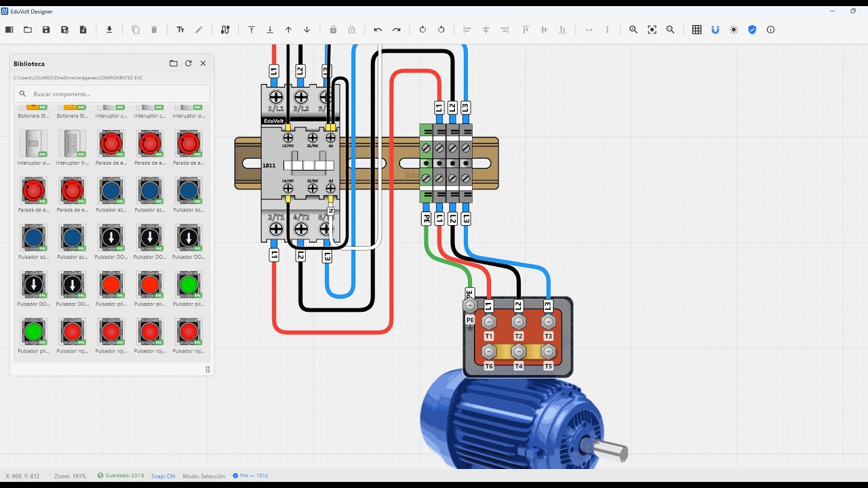This screenshot has width=868, height=488.
Task: Click the PE label below terminal block
Action: (426, 218)
